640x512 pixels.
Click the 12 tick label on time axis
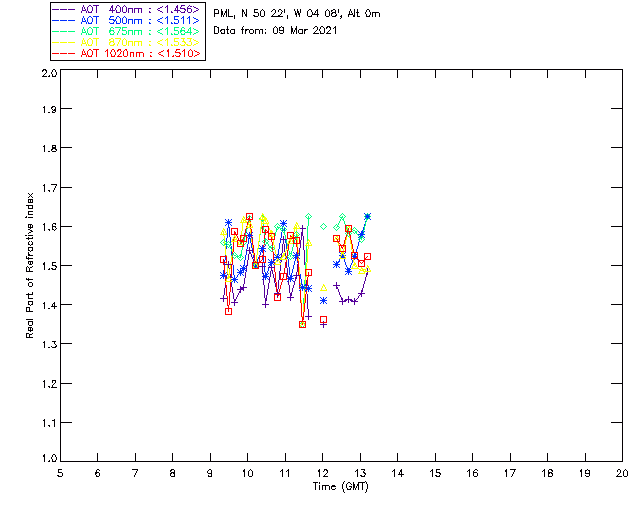[322, 473]
